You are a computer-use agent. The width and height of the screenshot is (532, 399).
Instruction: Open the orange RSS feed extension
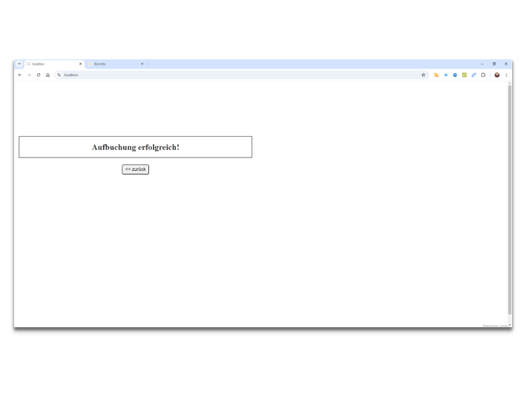[x=436, y=75]
